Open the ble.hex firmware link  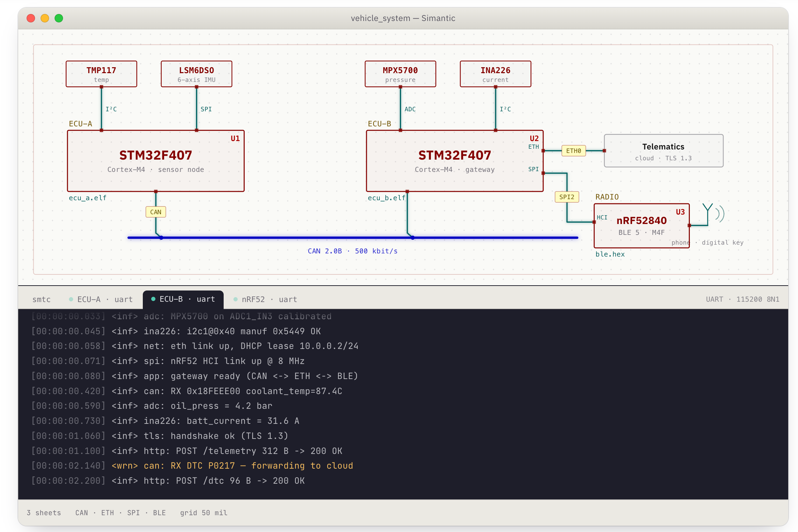tap(610, 254)
